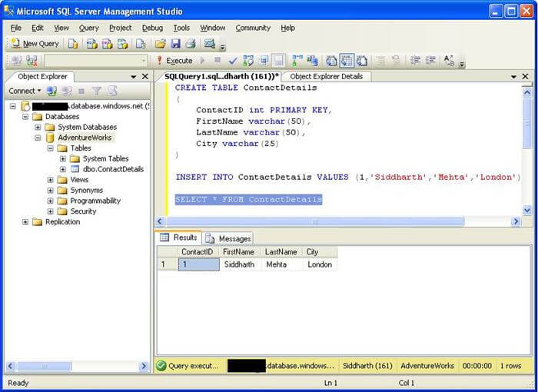Open the File menu
The width and height of the screenshot is (538, 392).
(16, 28)
